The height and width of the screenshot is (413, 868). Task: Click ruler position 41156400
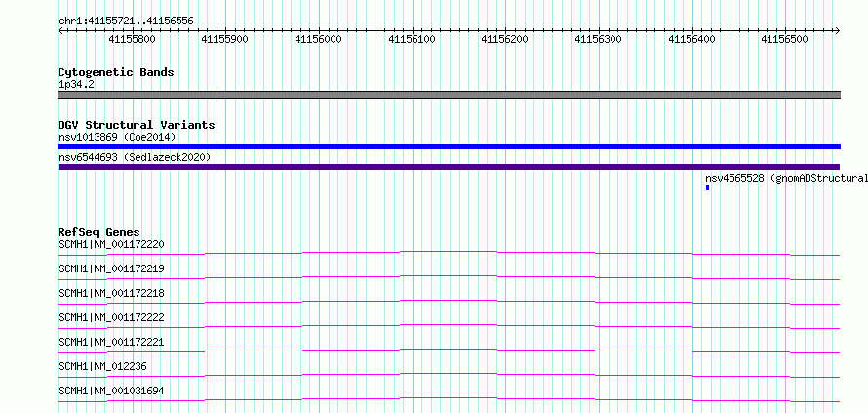coord(692,39)
